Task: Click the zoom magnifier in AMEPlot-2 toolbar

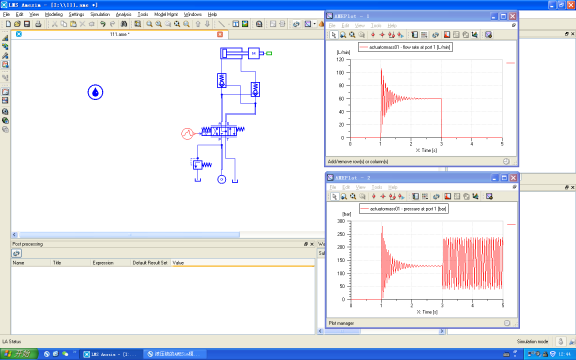Action: (344, 197)
